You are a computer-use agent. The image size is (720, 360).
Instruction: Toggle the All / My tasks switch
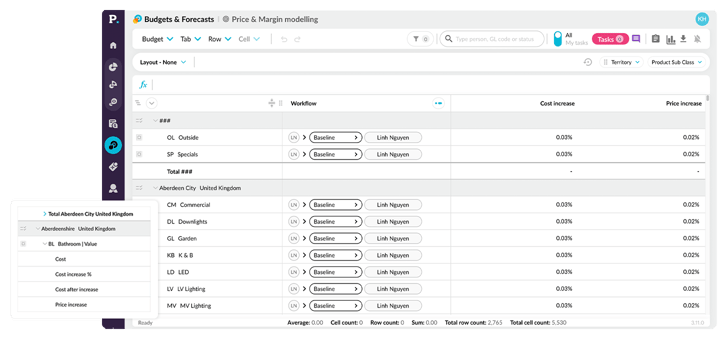tap(557, 39)
